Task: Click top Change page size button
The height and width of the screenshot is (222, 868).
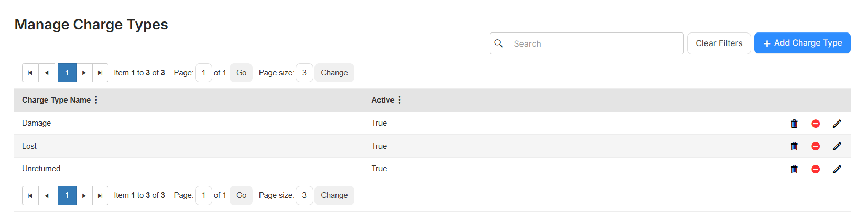Action: pyautogui.click(x=334, y=73)
